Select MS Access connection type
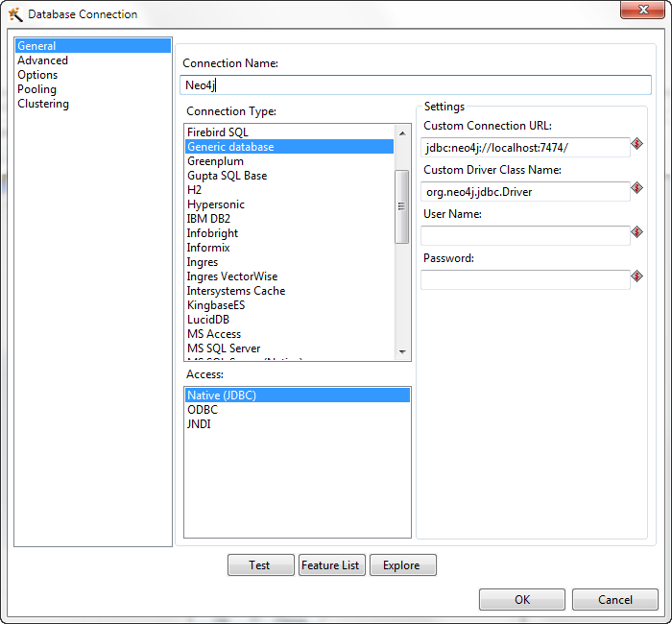672x624 pixels. point(289,334)
